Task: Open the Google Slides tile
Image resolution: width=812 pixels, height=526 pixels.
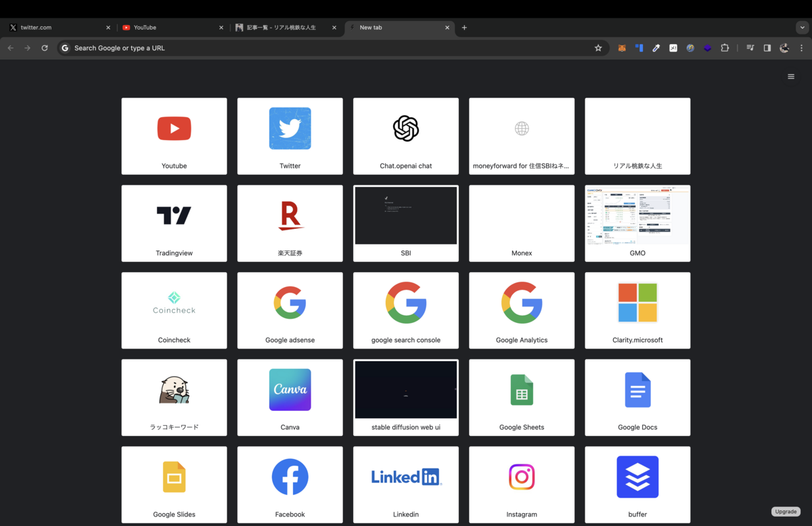Action: coord(174,485)
